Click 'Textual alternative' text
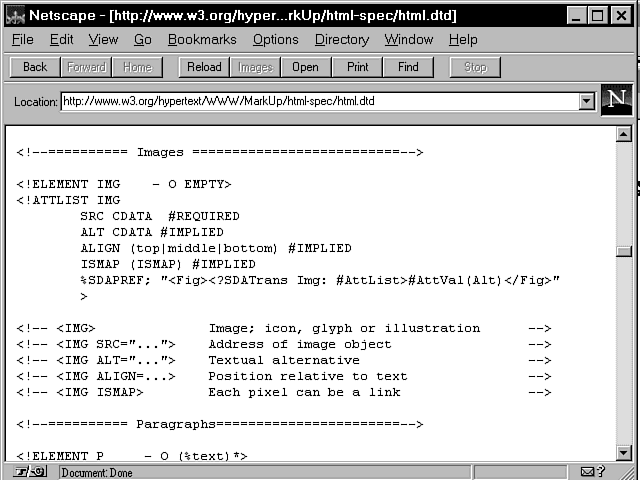This screenshot has height=480, width=640. [284, 360]
